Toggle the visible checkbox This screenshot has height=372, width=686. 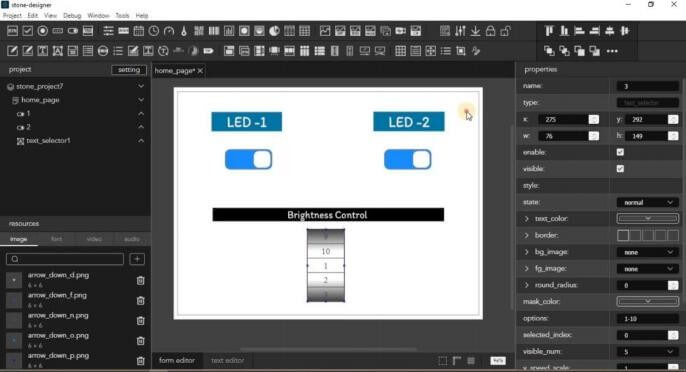point(620,168)
